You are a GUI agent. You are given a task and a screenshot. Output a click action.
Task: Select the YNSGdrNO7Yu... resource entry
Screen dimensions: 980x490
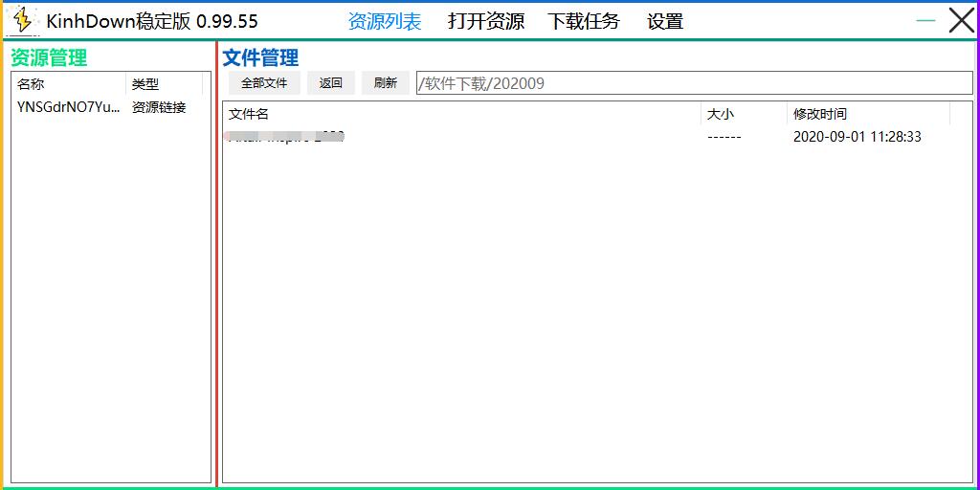(69, 108)
